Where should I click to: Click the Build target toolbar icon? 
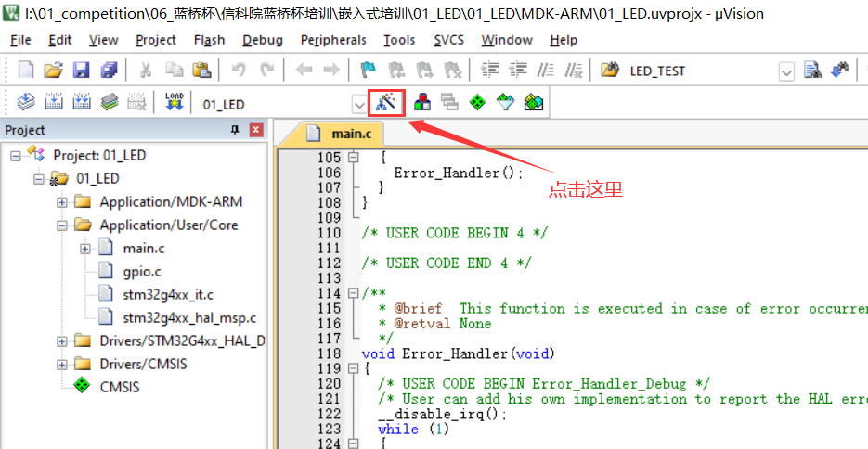[x=54, y=103]
